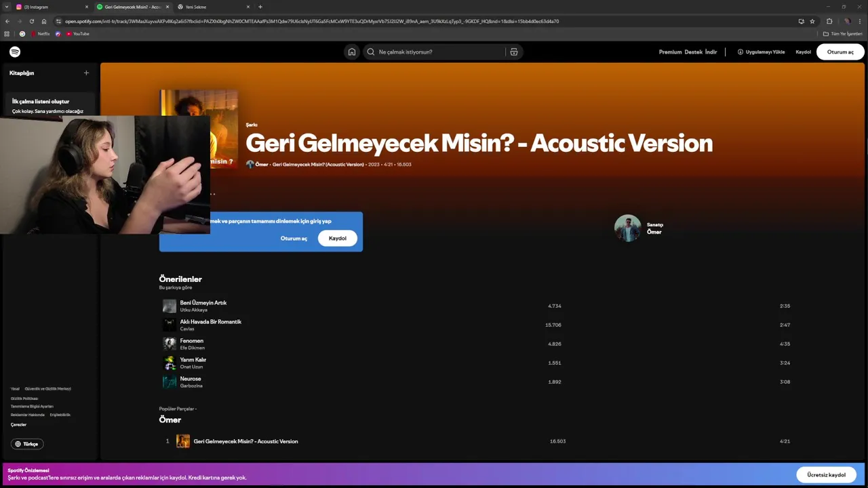Open the artist link Garbozina

[x=191, y=386]
